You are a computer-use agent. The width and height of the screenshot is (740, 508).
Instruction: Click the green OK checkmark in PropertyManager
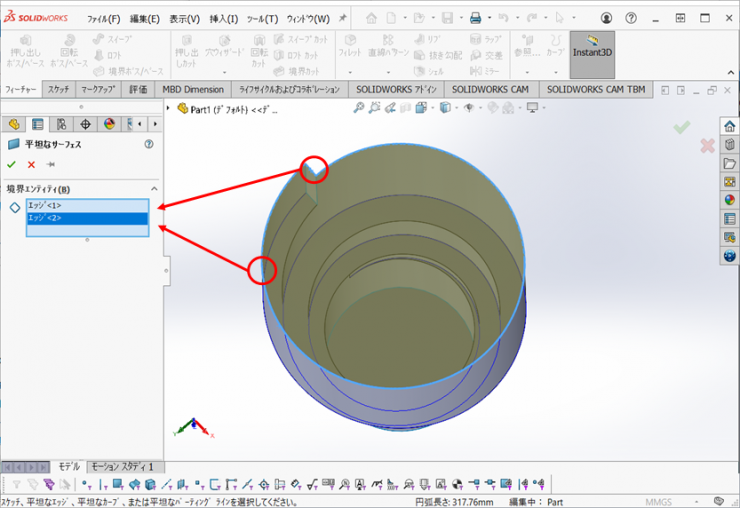point(11,164)
